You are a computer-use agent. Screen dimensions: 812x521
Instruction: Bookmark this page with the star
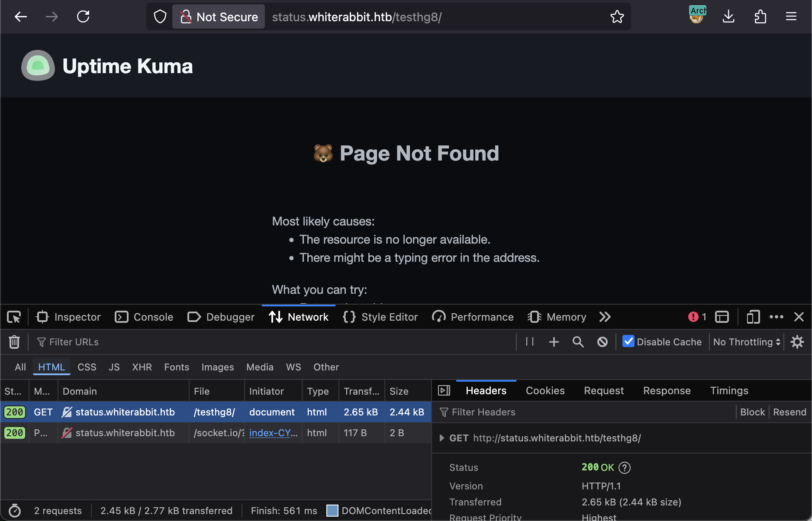[618, 16]
